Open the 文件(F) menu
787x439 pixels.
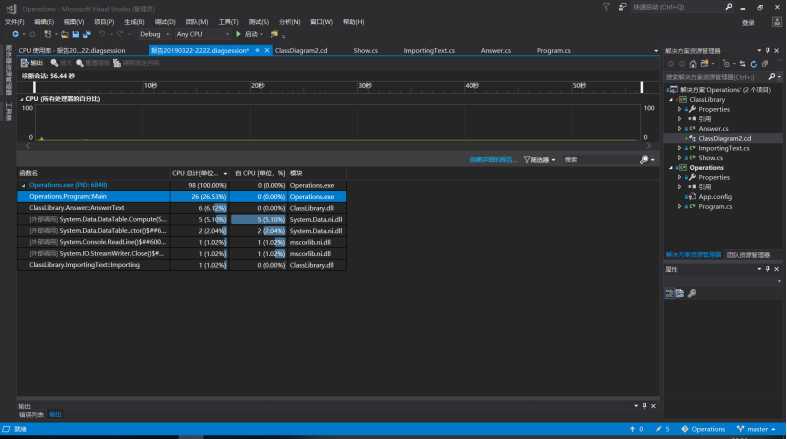15,22
